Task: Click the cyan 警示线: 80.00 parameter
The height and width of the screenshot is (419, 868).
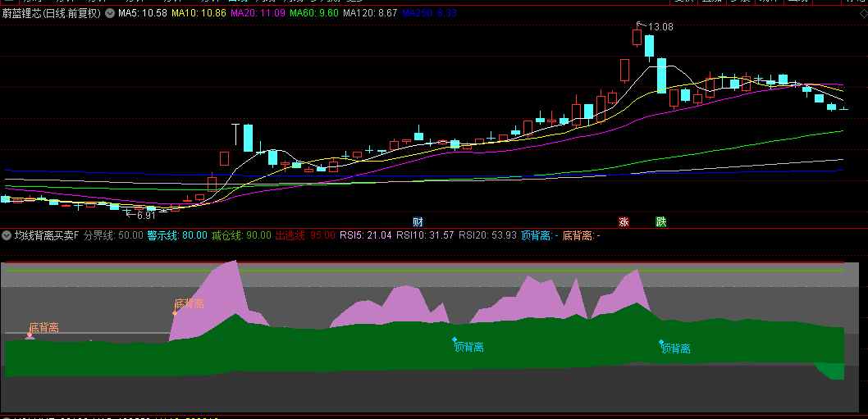Action: pyautogui.click(x=177, y=235)
